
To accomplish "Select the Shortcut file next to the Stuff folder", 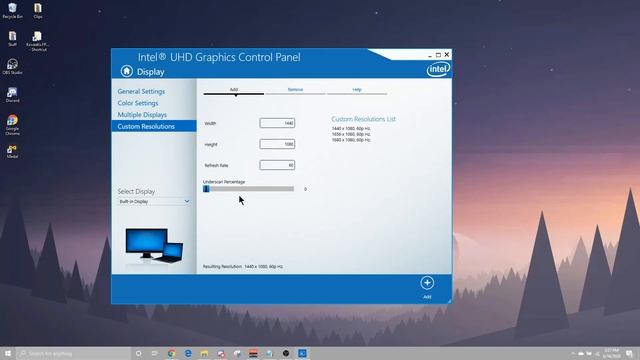I will pyautogui.click(x=38, y=41).
